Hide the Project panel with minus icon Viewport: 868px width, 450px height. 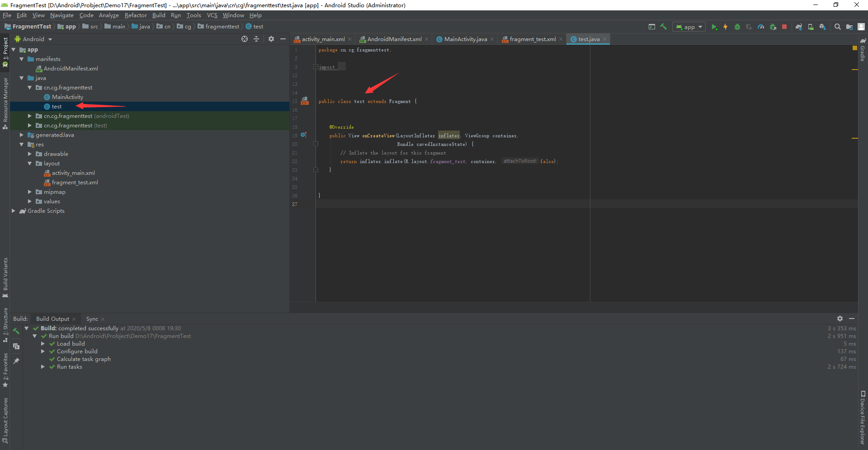click(283, 39)
